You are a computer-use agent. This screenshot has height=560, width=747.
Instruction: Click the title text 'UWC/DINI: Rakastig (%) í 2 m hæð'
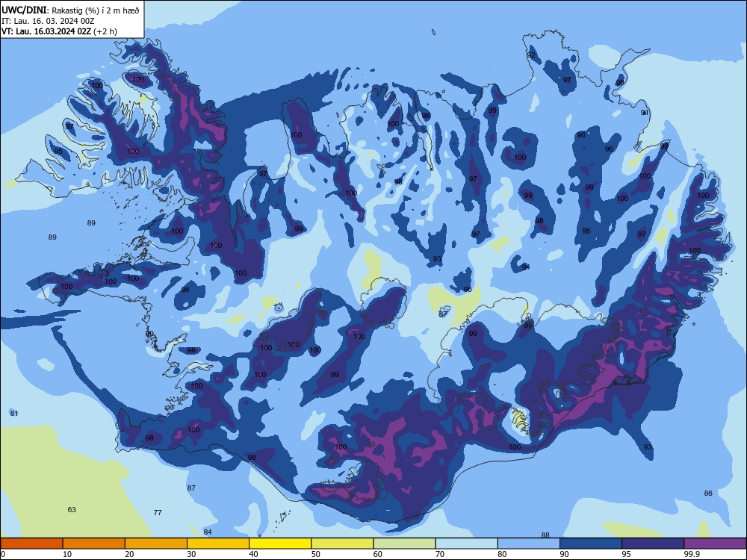click(x=70, y=10)
